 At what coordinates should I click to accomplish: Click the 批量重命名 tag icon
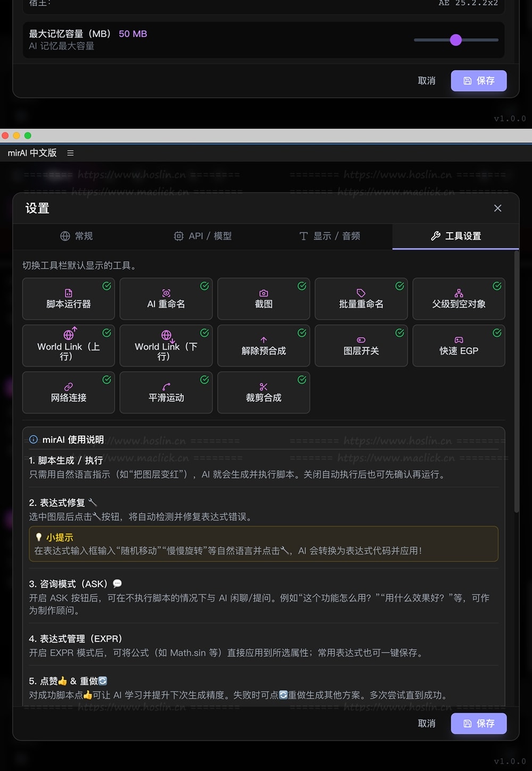coord(361,293)
